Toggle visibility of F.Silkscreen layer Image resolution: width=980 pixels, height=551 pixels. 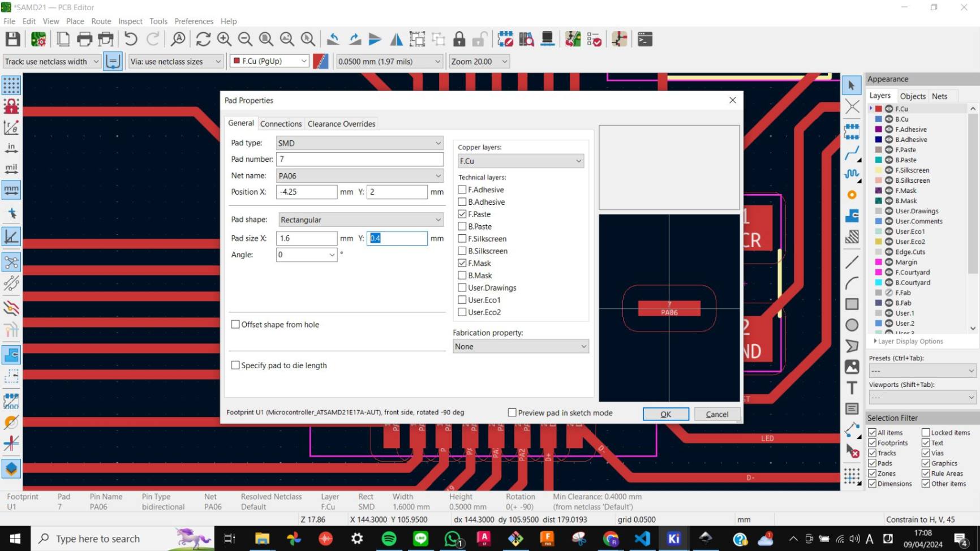click(889, 170)
